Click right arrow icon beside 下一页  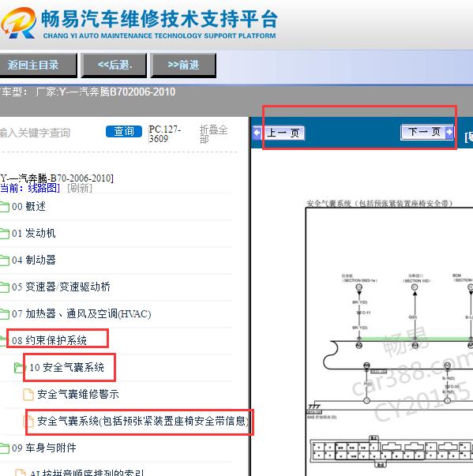449,132
